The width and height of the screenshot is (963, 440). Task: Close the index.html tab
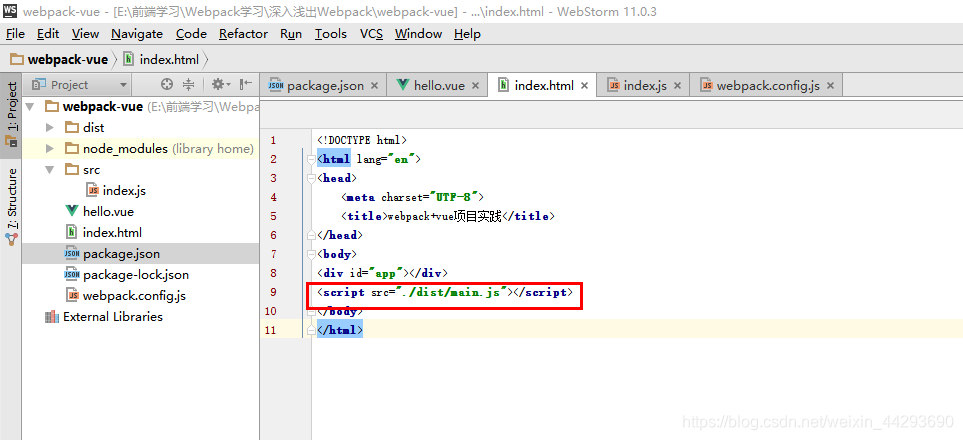(585, 86)
